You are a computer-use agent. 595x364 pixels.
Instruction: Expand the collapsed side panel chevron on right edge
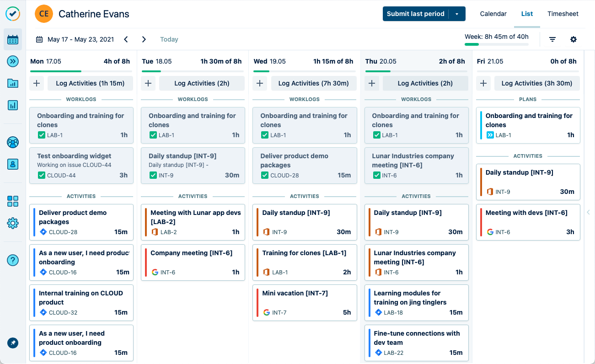click(x=588, y=212)
